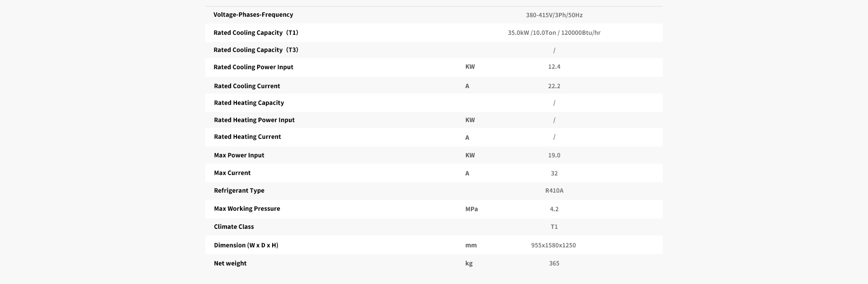Image resolution: width=868 pixels, height=284 pixels.
Task: Click the Rated Heating Capacity label
Action: (x=249, y=103)
